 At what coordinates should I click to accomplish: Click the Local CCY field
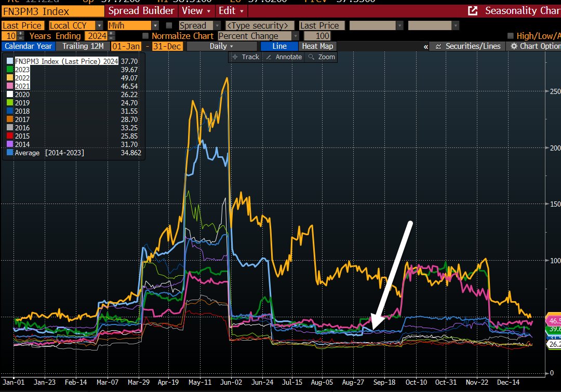tap(72, 26)
